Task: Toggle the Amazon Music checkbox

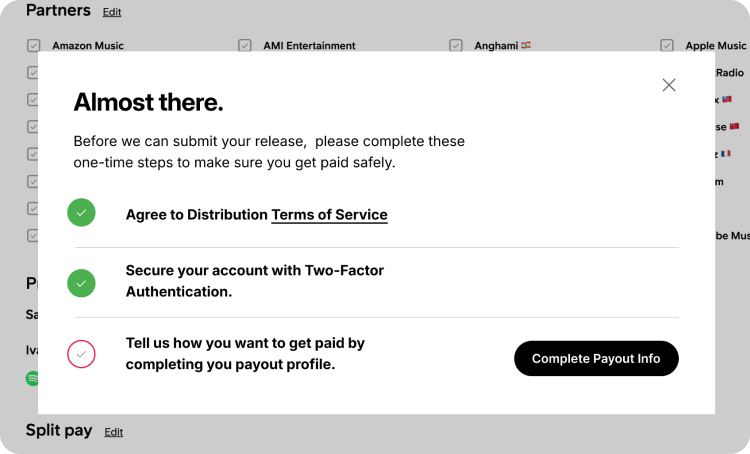Action: point(33,45)
